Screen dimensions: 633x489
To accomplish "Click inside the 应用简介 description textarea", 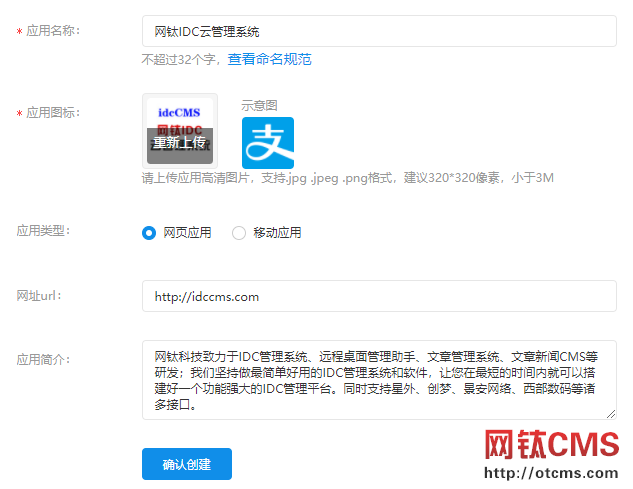I will click(379, 379).
